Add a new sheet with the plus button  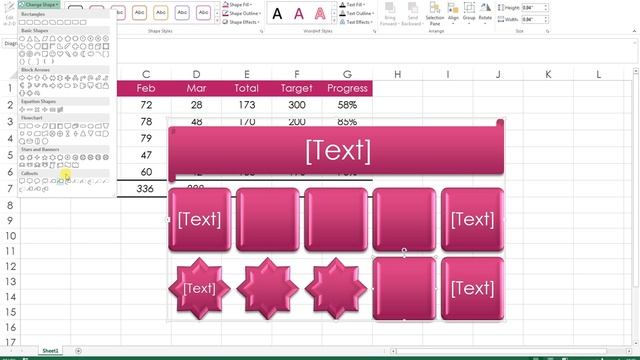[x=78, y=351]
